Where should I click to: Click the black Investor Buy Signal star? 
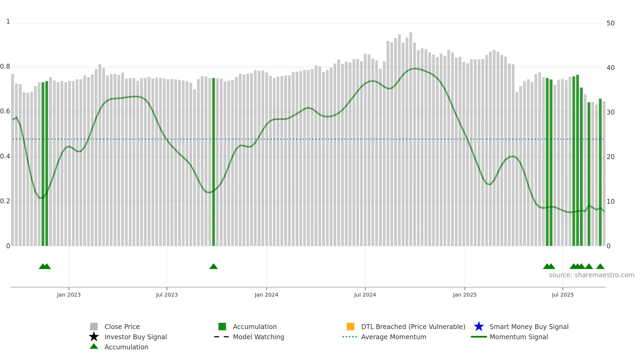(94, 337)
